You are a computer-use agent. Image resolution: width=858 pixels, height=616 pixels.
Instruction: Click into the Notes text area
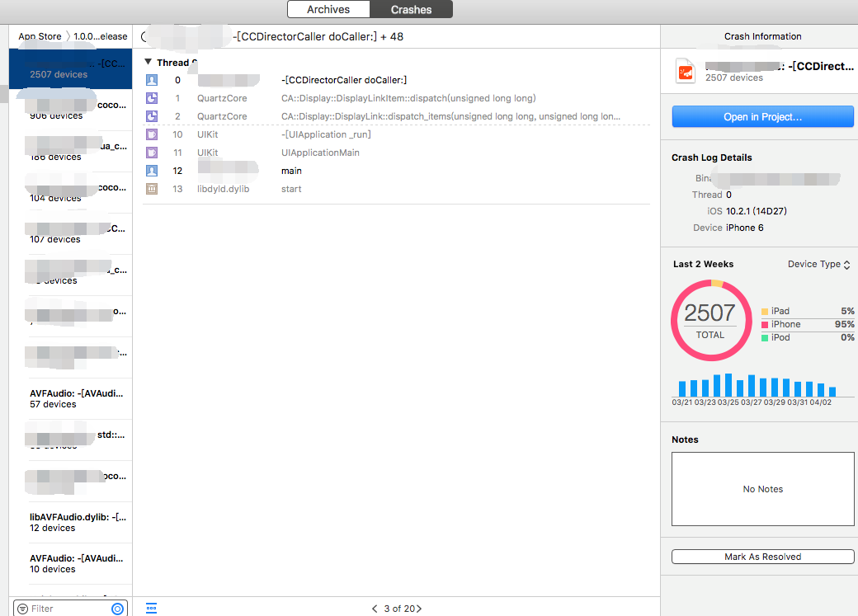pyautogui.click(x=762, y=488)
